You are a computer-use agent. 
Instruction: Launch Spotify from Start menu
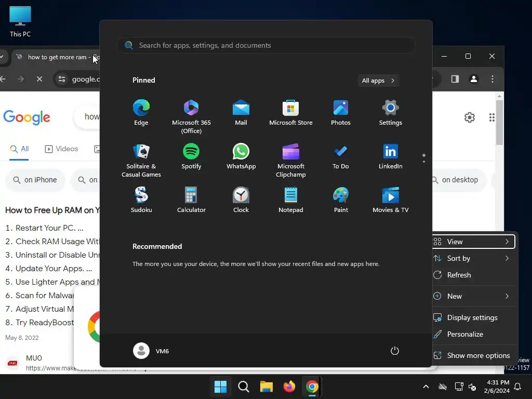tap(191, 156)
